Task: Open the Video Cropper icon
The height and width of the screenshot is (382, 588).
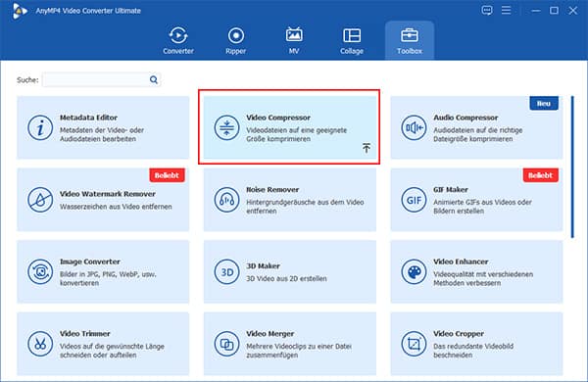Action: click(x=414, y=344)
